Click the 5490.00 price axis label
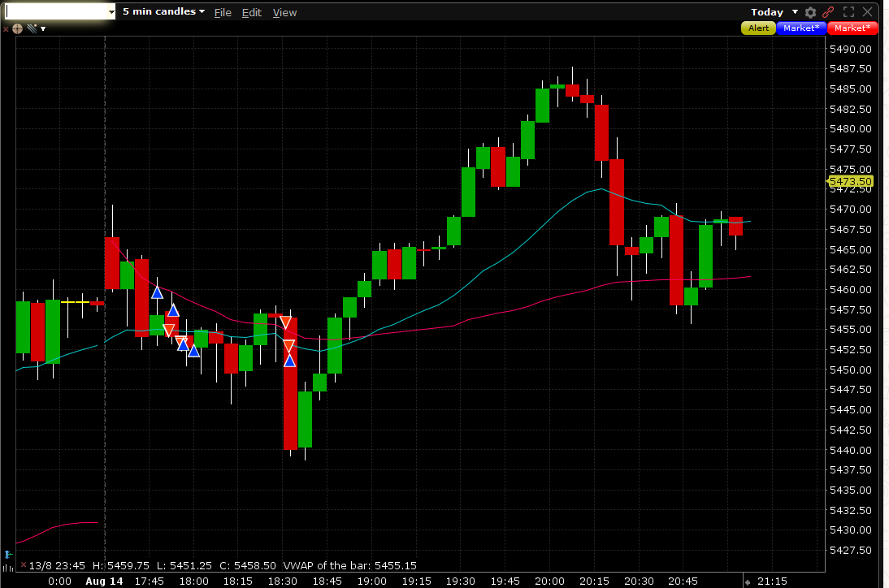The image size is (889, 588). 851,50
